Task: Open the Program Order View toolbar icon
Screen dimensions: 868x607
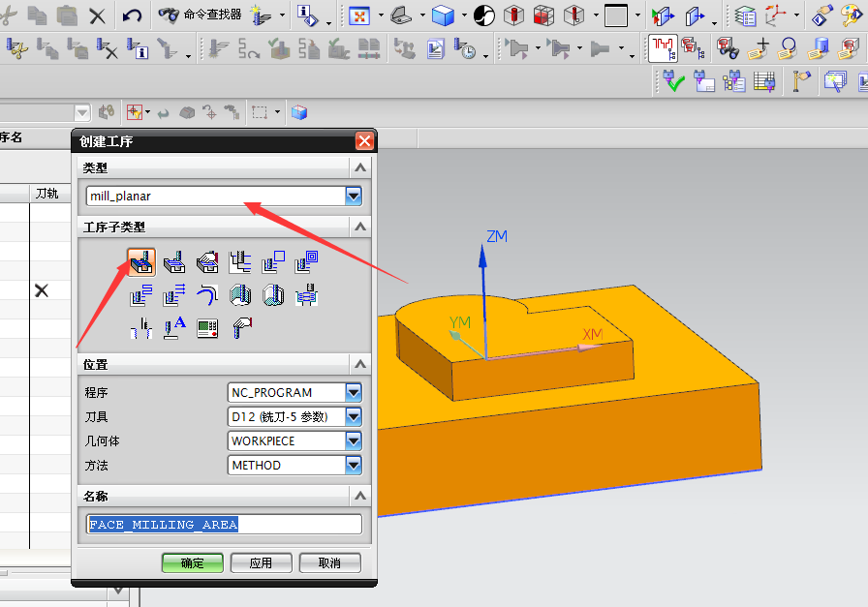Action: pyautogui.click(x=662, y=48)
